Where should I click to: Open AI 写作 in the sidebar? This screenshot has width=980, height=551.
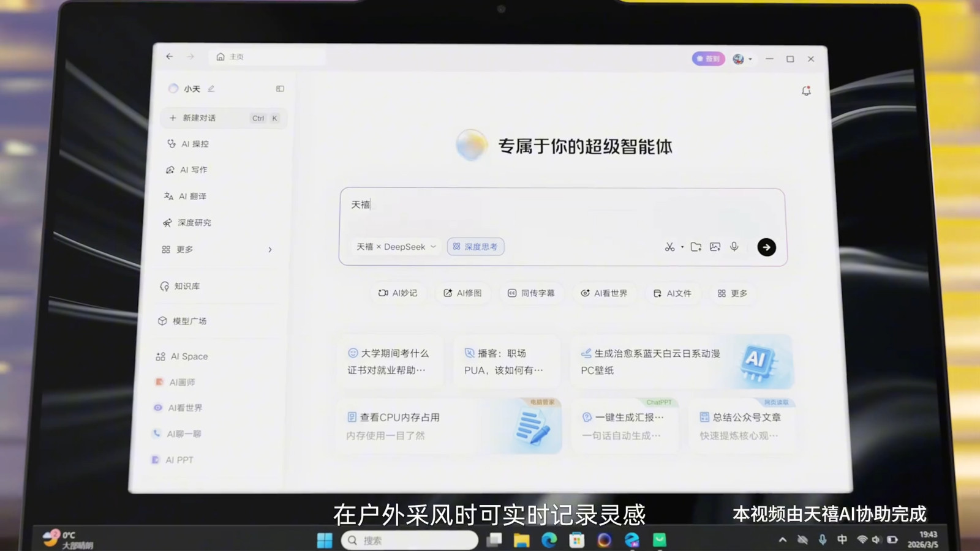(193, 170)
